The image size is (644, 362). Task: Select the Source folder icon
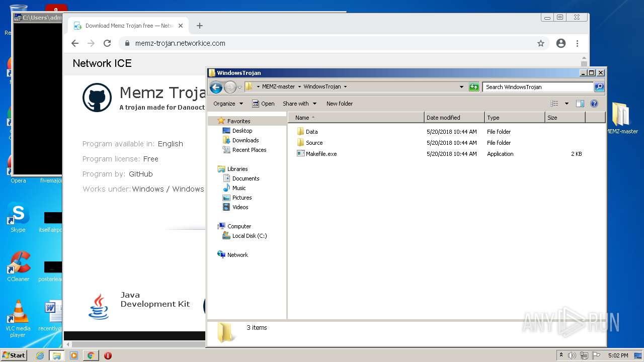tap(301, 143)
